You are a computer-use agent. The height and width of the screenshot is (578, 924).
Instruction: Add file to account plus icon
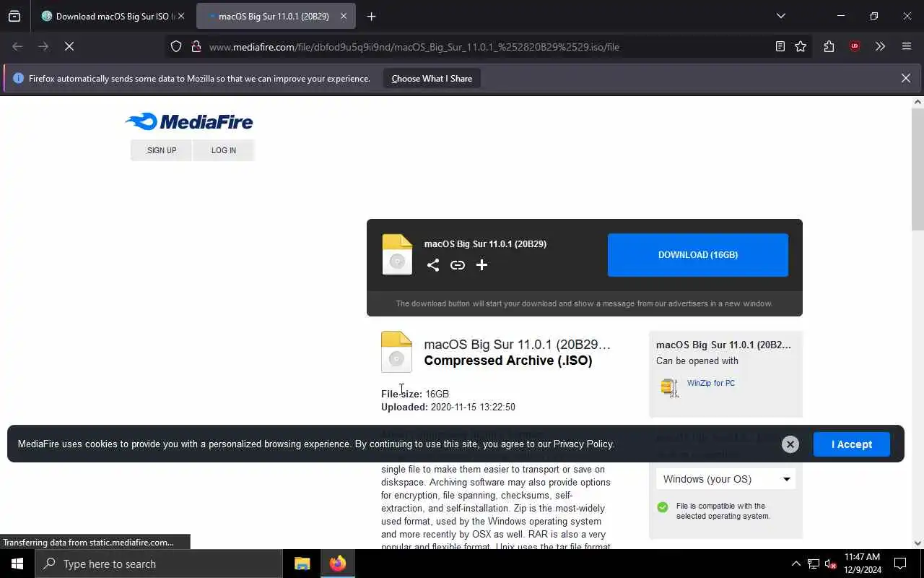click(x=482, y=265)
